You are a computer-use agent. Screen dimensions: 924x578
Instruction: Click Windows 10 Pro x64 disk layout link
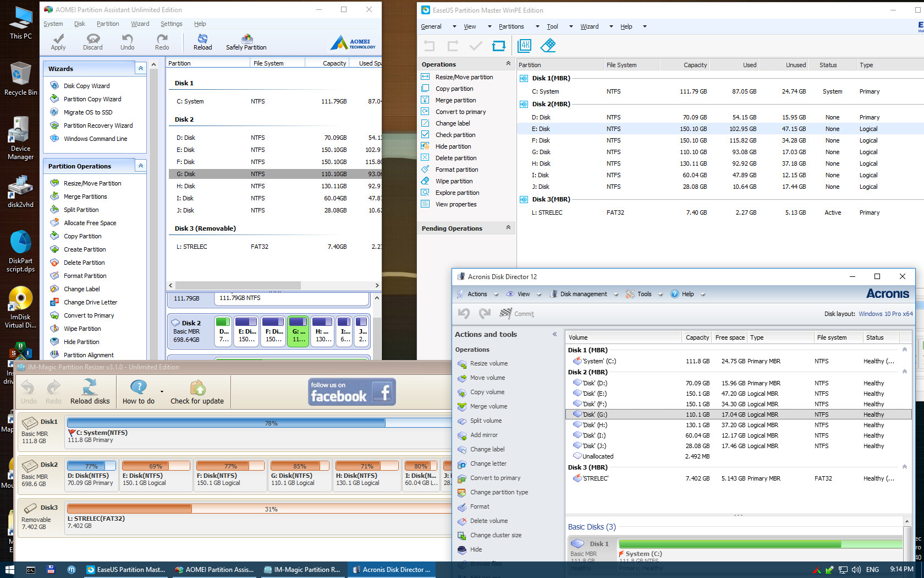(886, 314)
